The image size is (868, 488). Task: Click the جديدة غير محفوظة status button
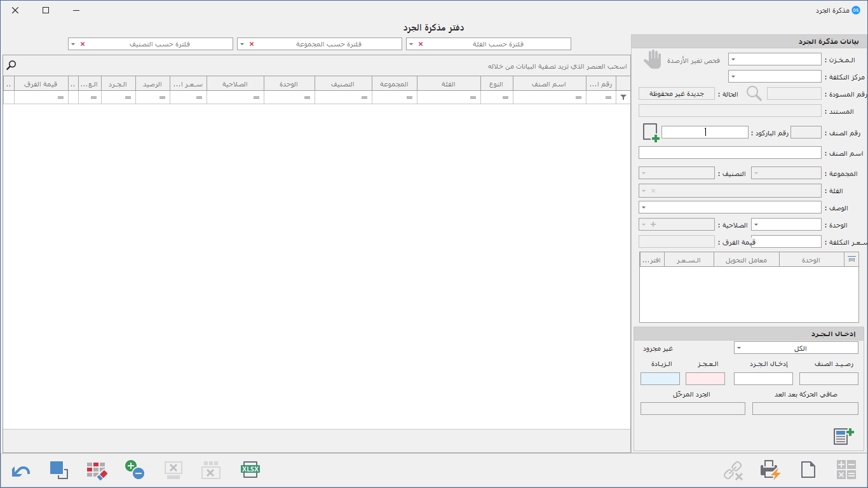pyautogui.click(x=676, y=94)
